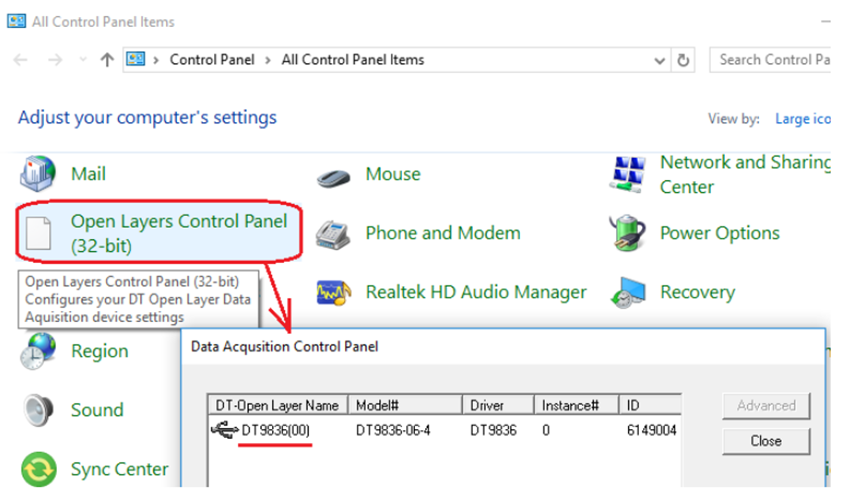Click the Phone and Modem icon
This screenshot has height=500, width=865.
click(333, 234)
